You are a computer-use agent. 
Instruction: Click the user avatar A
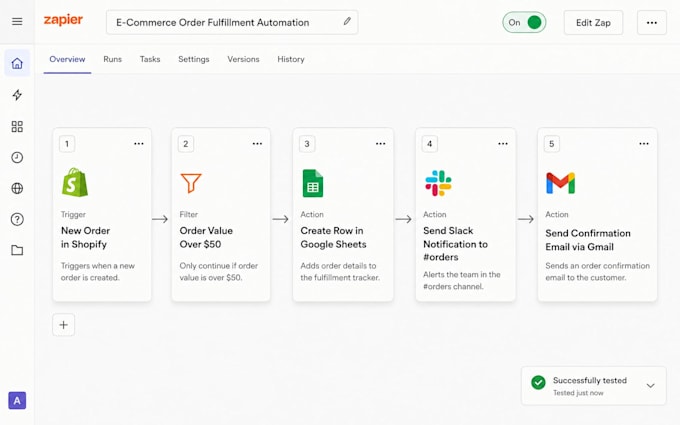17,401
